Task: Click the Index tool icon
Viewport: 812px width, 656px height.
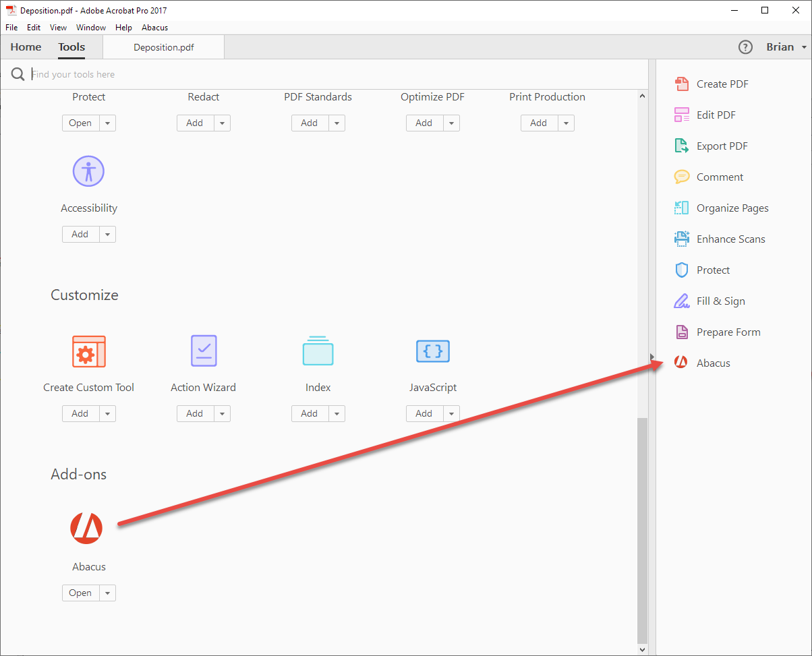Action: [x=318, y=351]
